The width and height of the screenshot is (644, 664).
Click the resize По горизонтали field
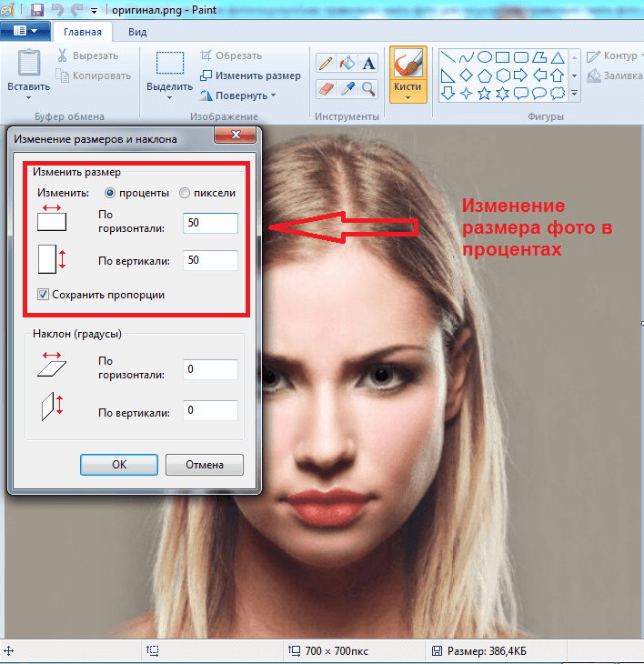(210, 223)
